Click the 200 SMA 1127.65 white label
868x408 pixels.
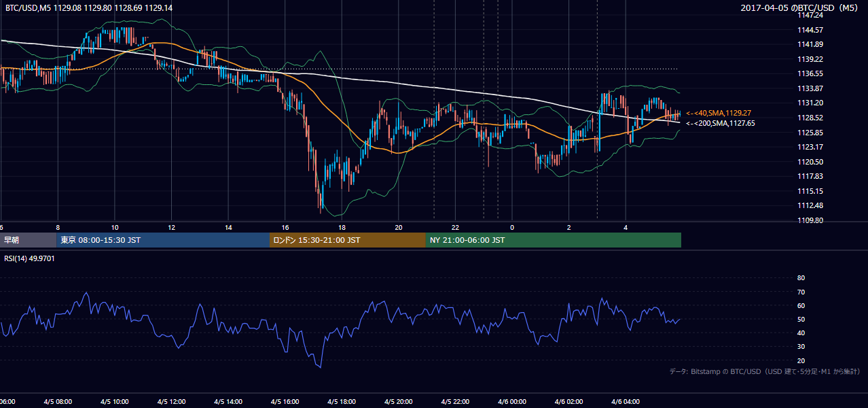720,123
